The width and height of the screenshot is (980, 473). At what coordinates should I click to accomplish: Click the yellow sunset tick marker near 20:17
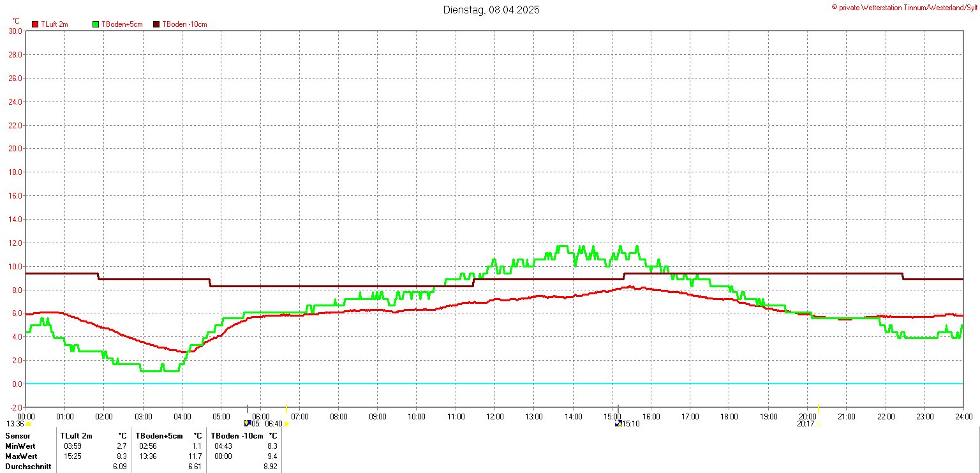pyautogui.click(x=818, y=409)
